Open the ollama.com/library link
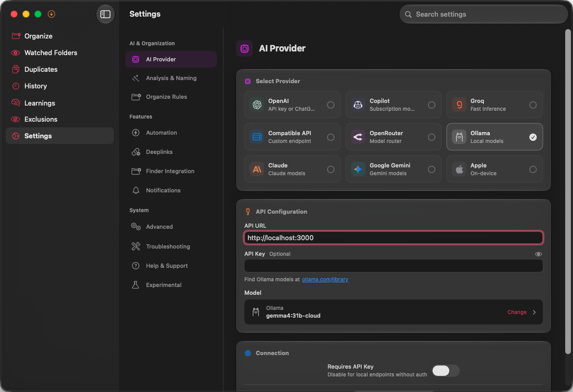This screenshot has height=392, width=573. (325, 279)
